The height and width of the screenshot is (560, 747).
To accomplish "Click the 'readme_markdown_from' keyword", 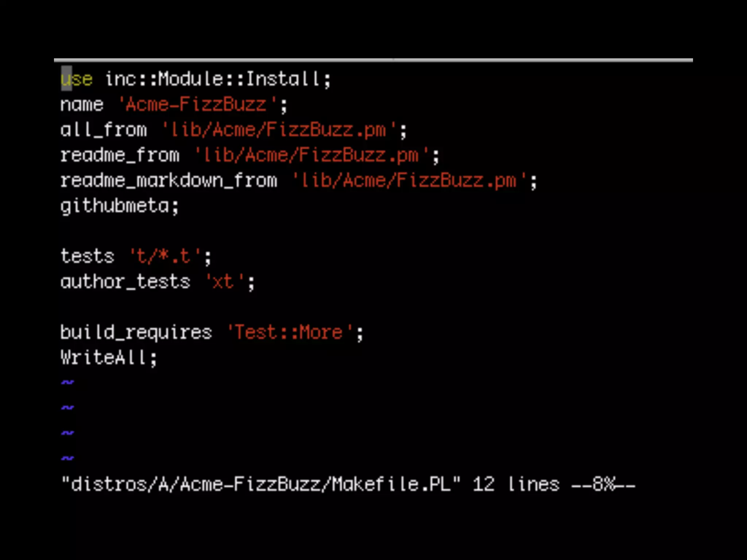I will pos(169,181).
